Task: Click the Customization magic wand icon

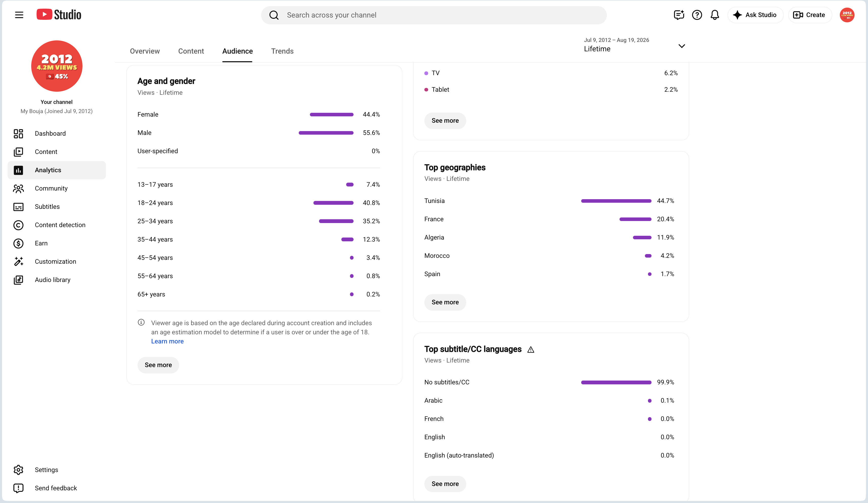Action: [18, 261]
